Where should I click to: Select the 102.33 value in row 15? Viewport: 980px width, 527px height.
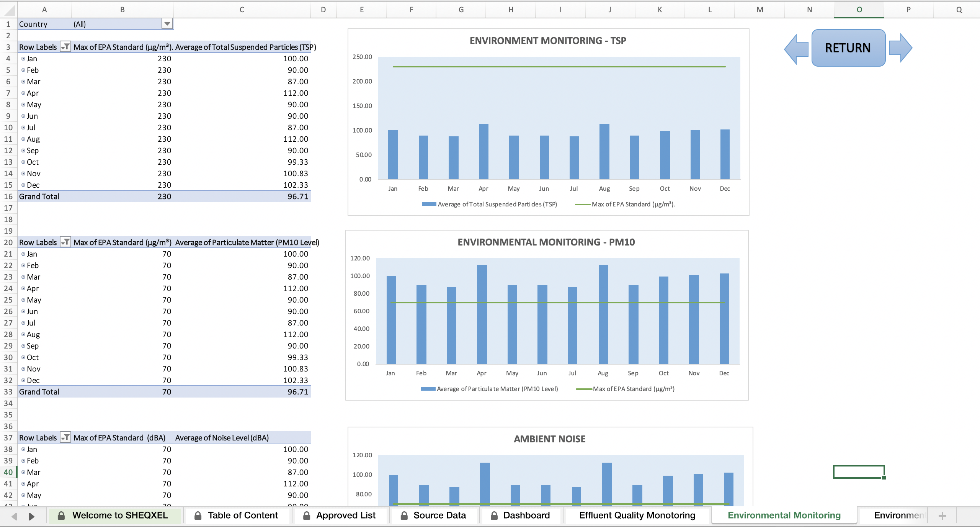pos(242,185)
